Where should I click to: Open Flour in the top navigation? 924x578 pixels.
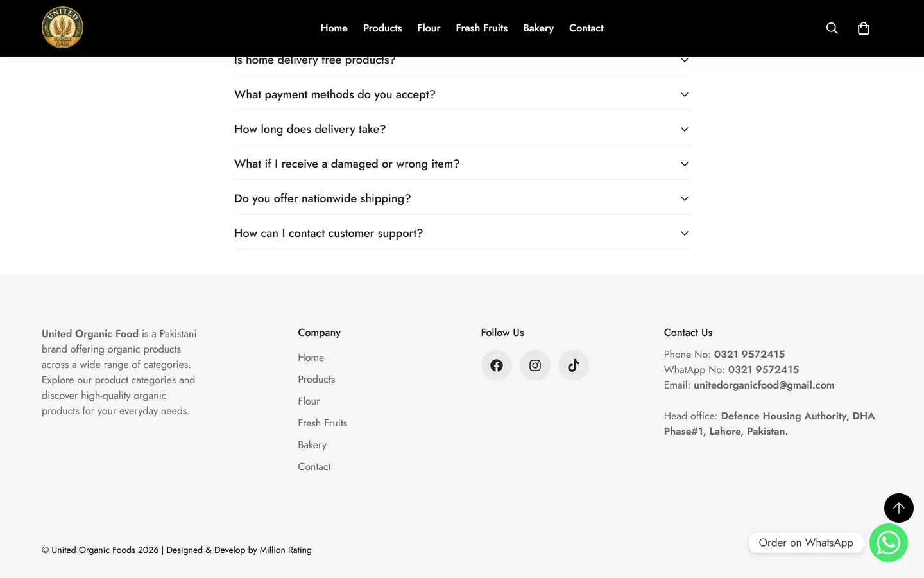tap(429, 28)
